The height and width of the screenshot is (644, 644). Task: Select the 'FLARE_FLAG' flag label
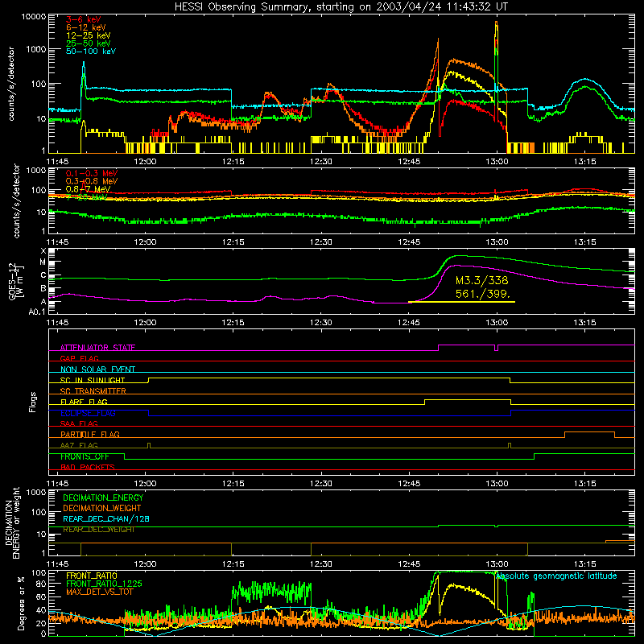pyautogui.click(x=84, y=402)
